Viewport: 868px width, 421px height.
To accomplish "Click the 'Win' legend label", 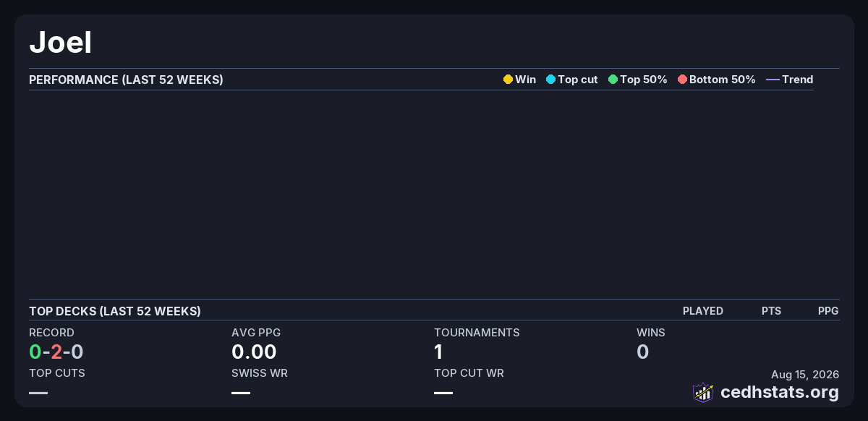I will (x=526, y=80).
